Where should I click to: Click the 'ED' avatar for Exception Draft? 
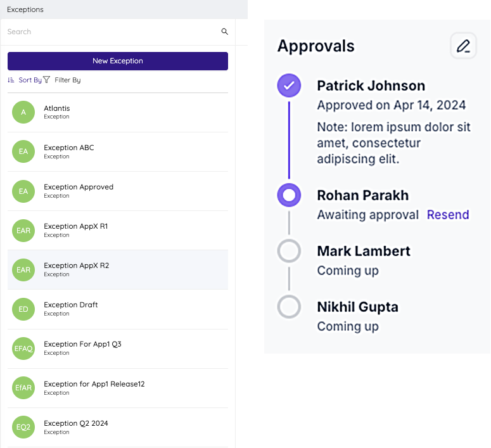(x=23, y=309)
